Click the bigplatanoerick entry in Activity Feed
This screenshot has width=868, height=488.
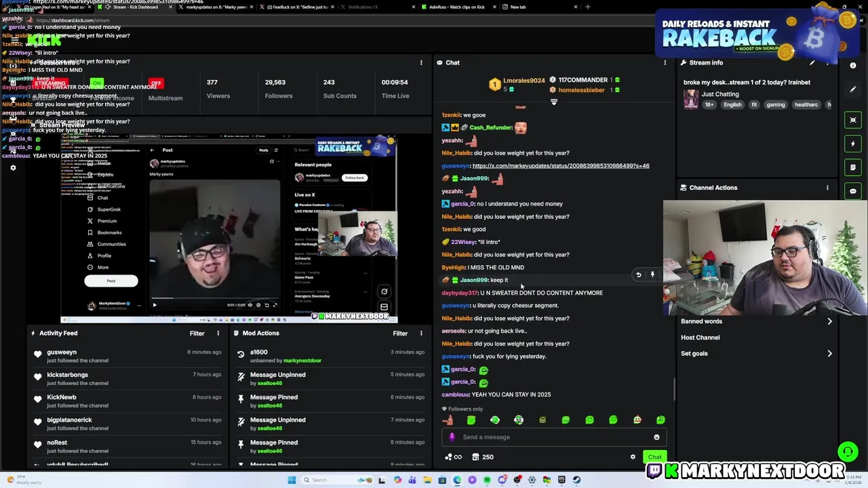(129, 424)
